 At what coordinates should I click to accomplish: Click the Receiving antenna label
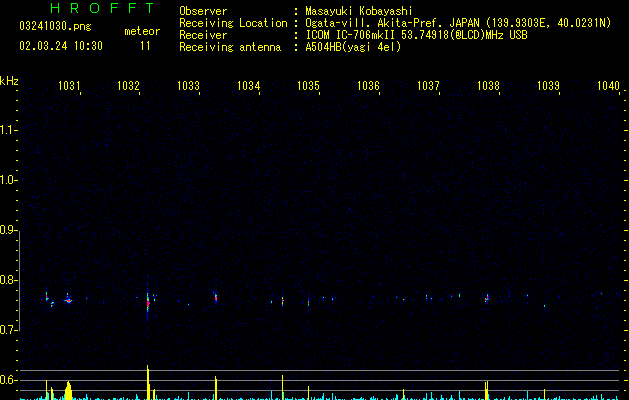230,47
